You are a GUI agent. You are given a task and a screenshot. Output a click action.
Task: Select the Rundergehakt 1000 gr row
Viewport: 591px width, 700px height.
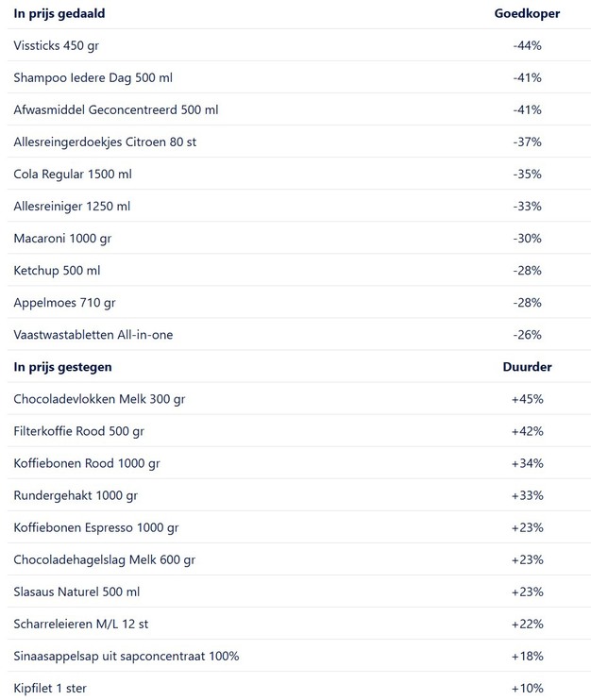coord(76,494)
